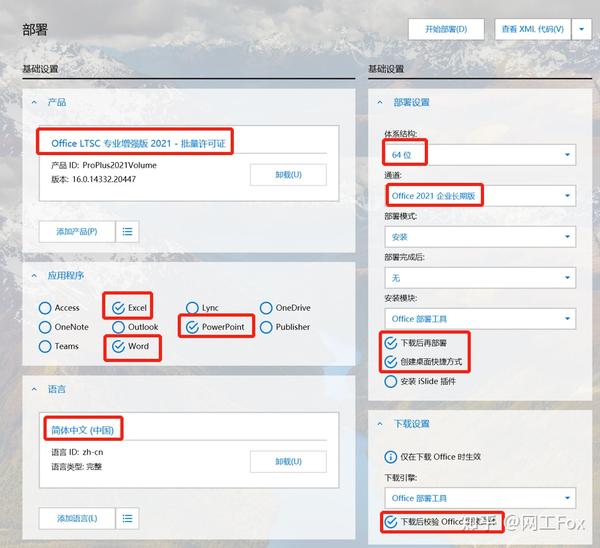Open the 通道 dropdown showing Office 2021 企业长期版
This screenshot has width=600, height=548.
pos(480,196)
